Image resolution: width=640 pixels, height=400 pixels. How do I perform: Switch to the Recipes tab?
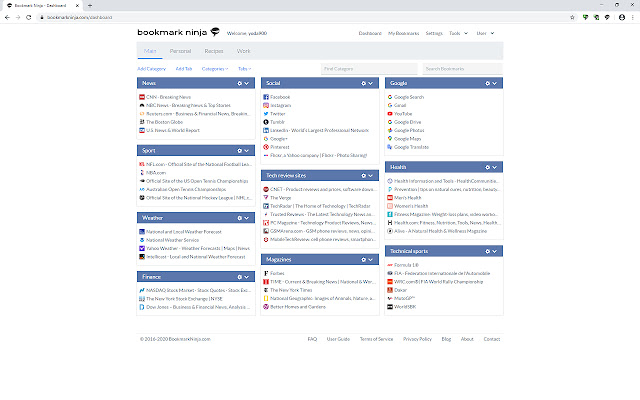pyautogui.click(x=214, y=51)
